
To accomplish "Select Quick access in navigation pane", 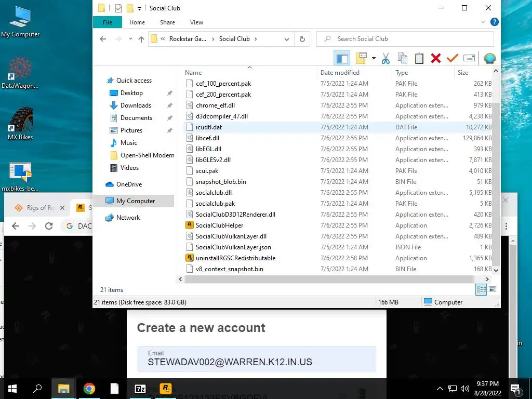I will (x=134, y=81).
